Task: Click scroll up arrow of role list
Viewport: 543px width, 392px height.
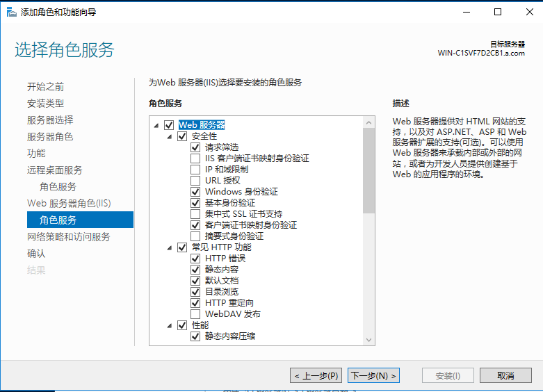Action: click(x=368, y=122)
